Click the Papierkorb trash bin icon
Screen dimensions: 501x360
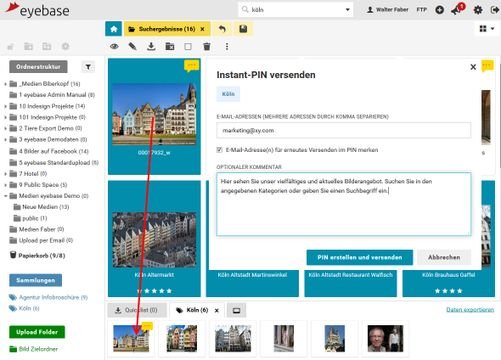[13, 255]
